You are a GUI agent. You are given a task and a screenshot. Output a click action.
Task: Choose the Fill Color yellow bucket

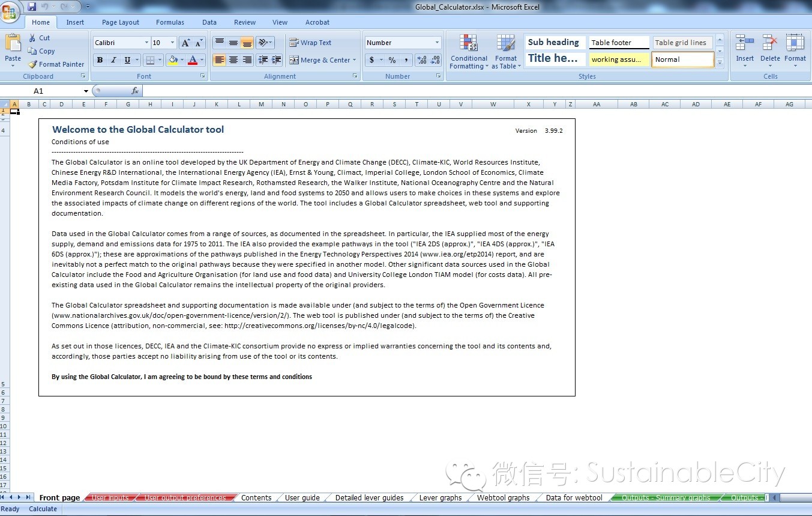pyautogui.click(x=173, y=60)
